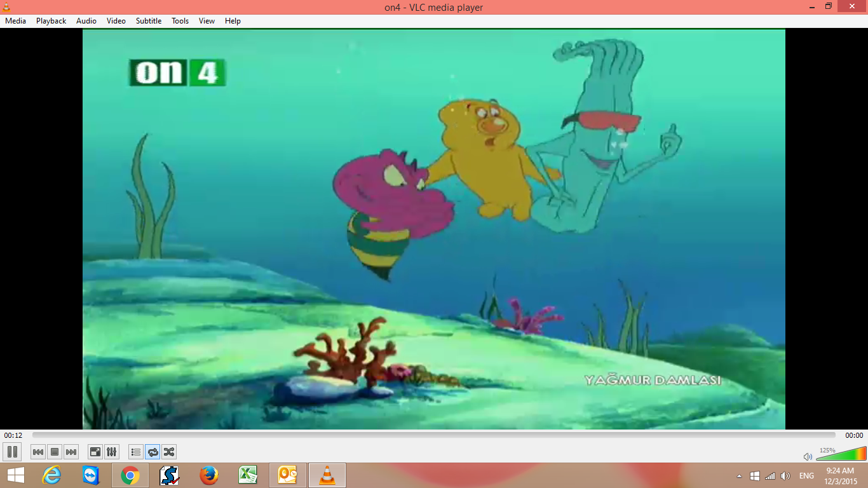Open the Windows Start button
Screen dimensions: 868x488
pos(15,475)
